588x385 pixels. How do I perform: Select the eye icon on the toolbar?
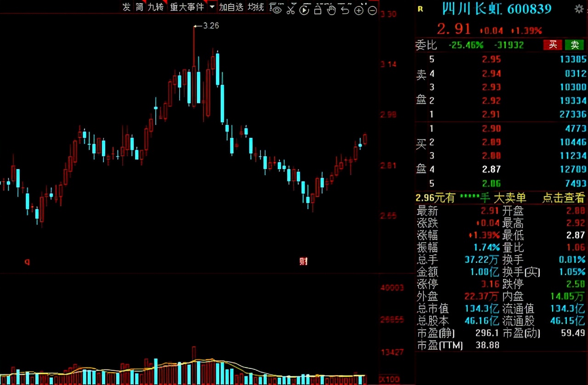click(x=277, y=9)
